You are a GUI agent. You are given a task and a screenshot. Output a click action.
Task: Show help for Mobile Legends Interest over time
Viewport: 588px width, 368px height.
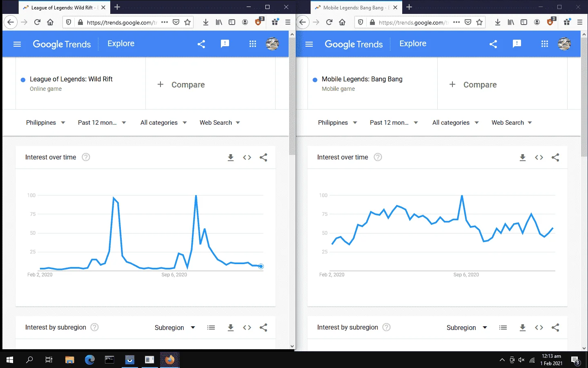(378, 157)
